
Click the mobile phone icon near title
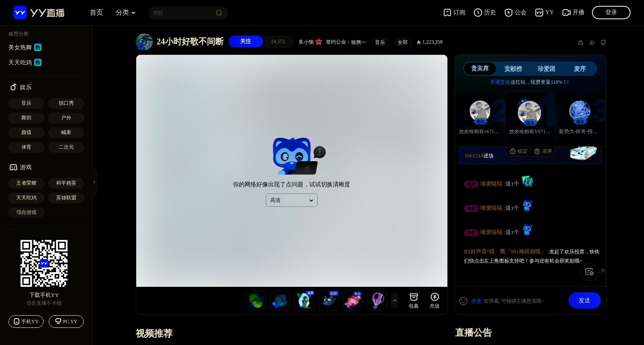tap(603, 42)
